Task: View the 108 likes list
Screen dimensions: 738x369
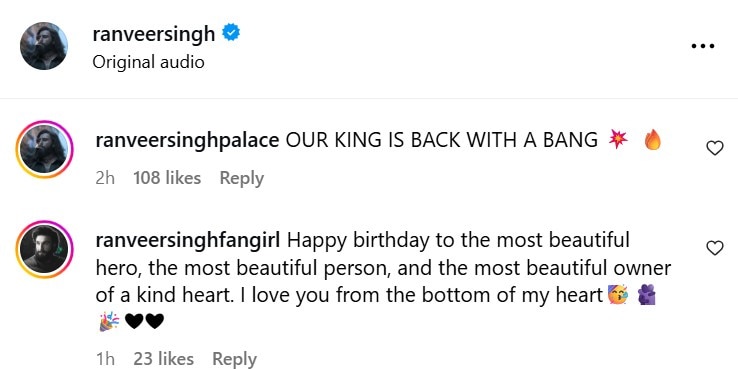Action: [167, 178]
